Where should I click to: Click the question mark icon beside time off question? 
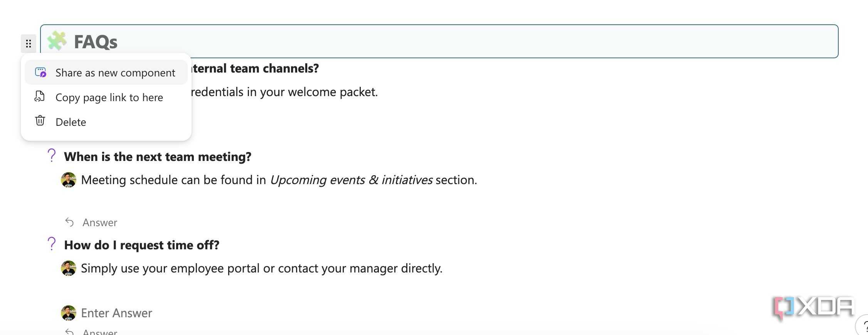tap(51, 244)
